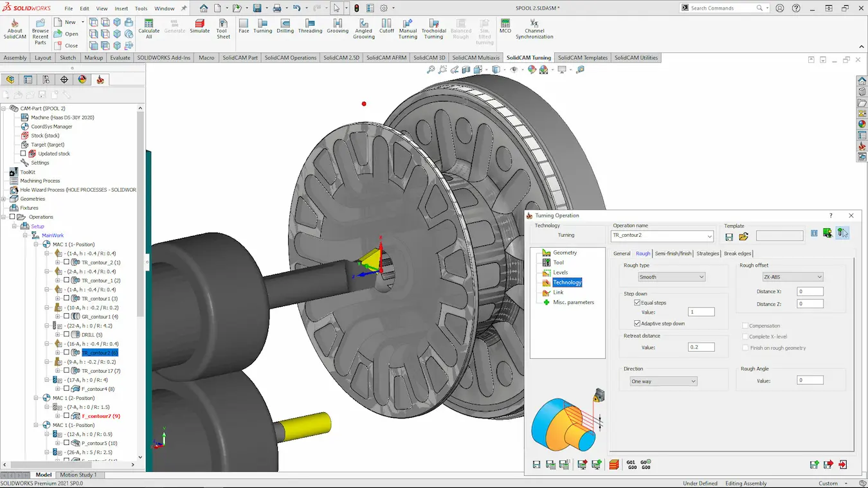Image resolution: width=868 pixels, height=488 pixels.
Task: Switch to the Semi-finish/finish tab
Action: (x=673, y=253)
